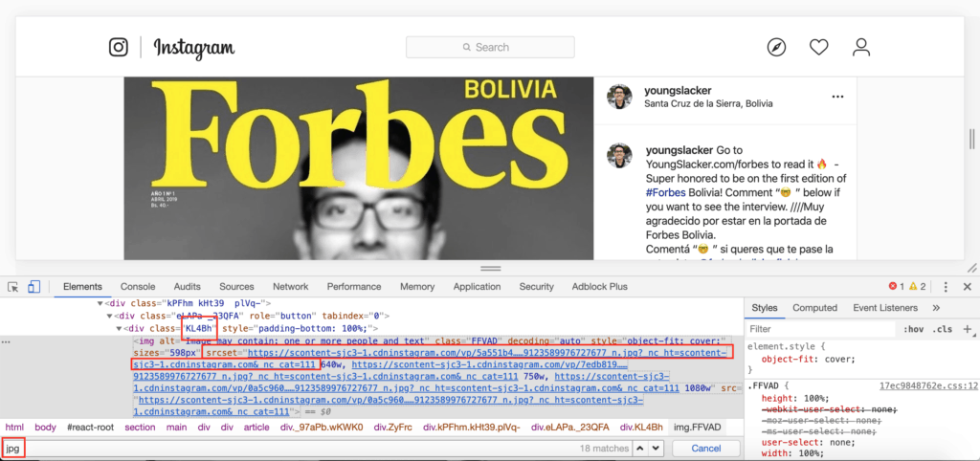Collapse the div kPFhm kHt39 node
Image resolution: width=980 pixels, height=461 pixels.
(x=100, y=303)
